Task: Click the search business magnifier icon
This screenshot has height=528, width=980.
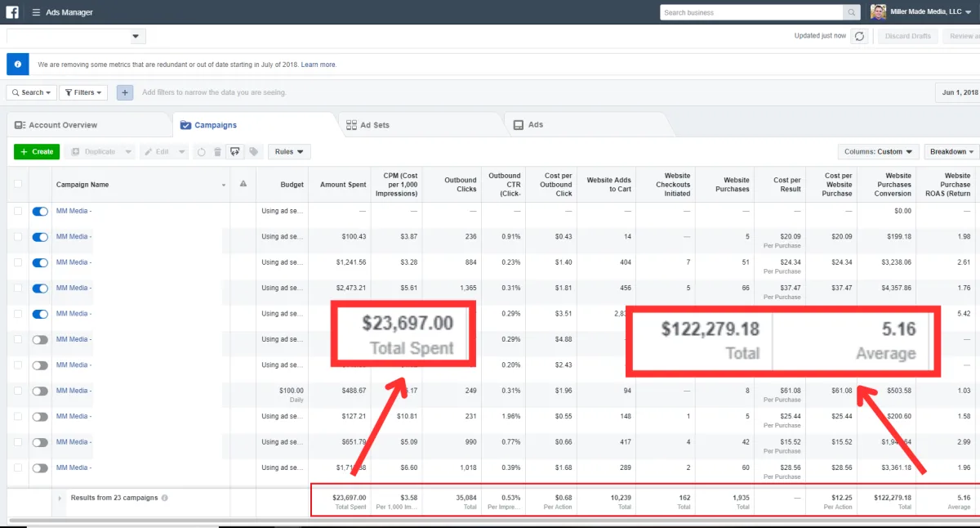Action: (852, 12)
